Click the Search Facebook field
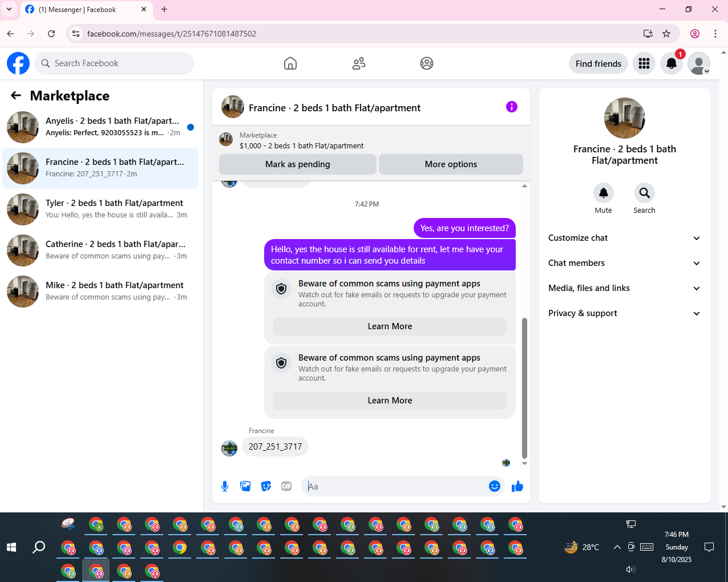728x582 pixels. (114, 63)
